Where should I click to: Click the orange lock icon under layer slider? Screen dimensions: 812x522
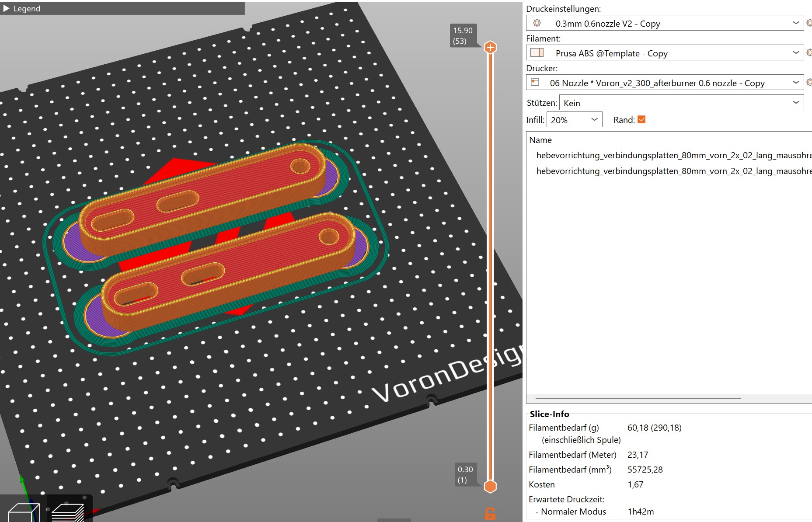(490, 514)
